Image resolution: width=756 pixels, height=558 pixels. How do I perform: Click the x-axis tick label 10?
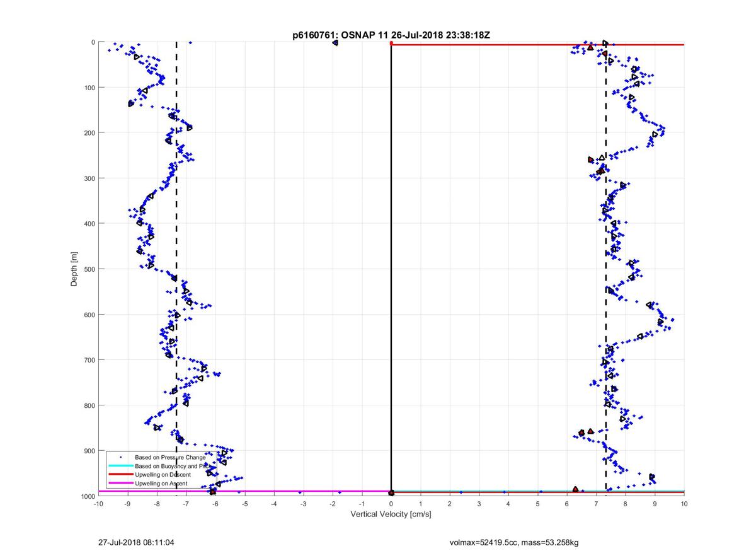point(684,504)
